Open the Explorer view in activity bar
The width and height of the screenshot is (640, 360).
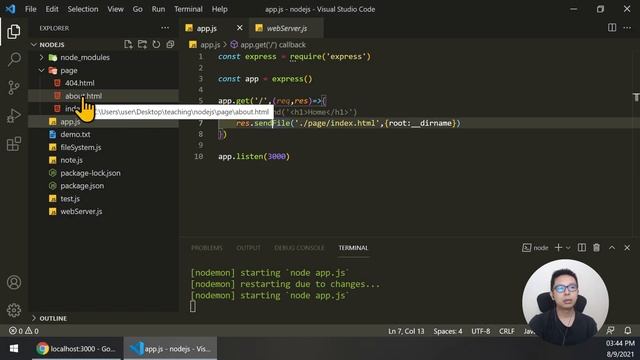coord(13,31)
